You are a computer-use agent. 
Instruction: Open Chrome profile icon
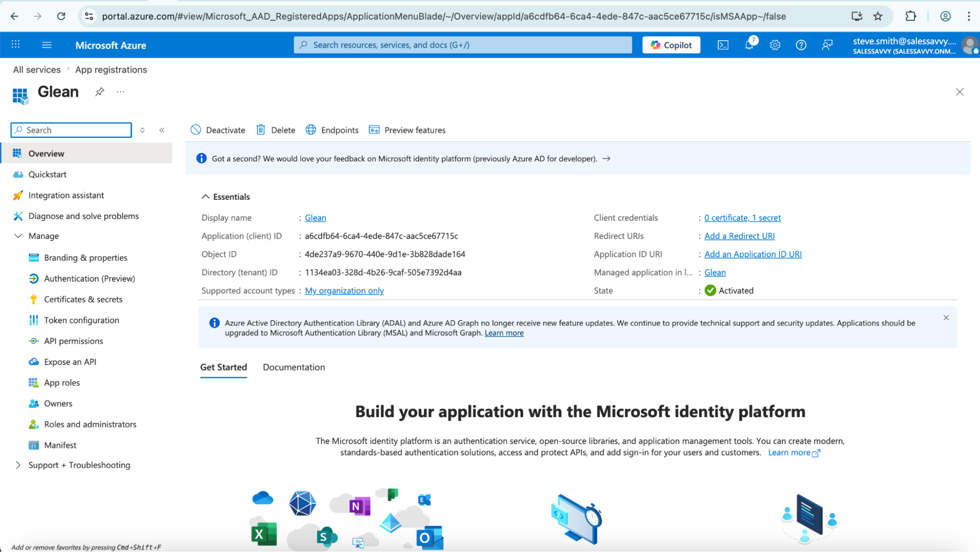[x=945, y=16]
